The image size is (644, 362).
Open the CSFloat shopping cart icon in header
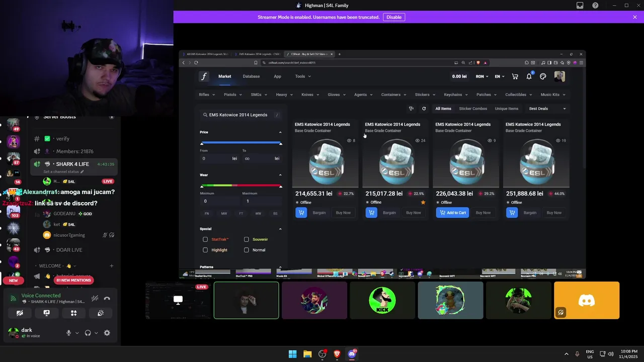[x=515, y=76]
